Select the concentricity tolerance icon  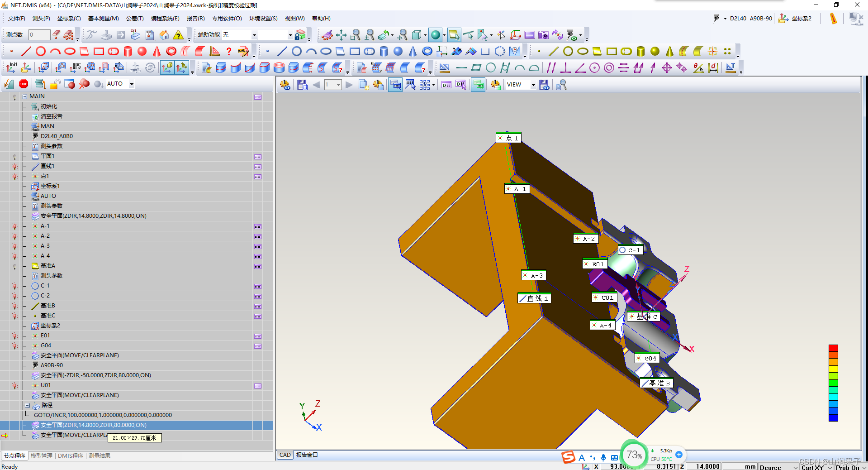click(609, 68)
